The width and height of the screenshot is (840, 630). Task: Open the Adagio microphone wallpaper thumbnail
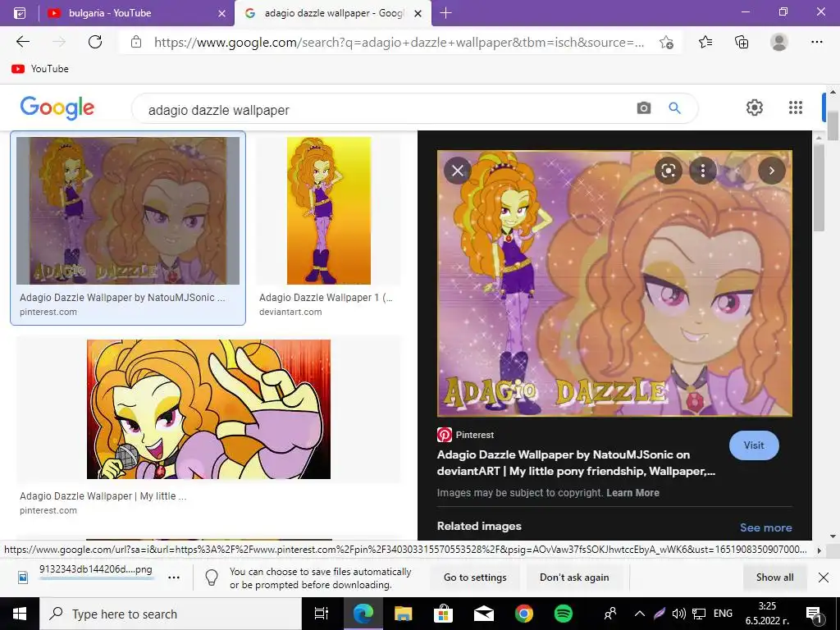[208, 409]
